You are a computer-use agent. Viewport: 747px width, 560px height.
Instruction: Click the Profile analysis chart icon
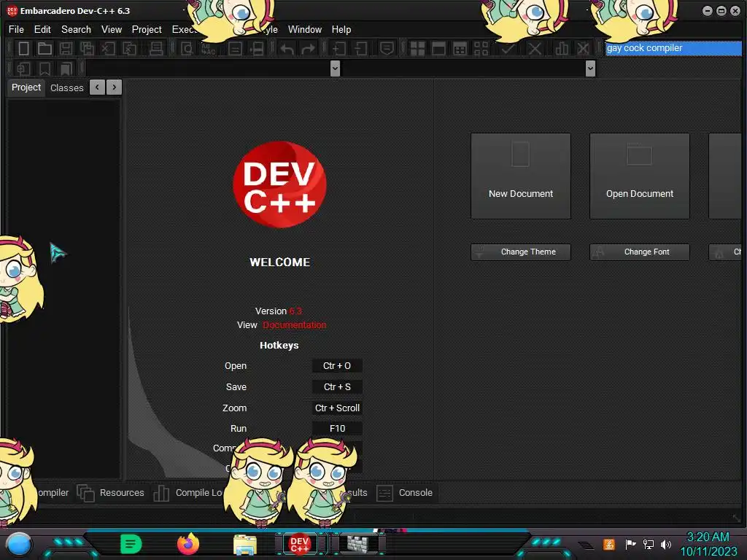tap(562, 49)
